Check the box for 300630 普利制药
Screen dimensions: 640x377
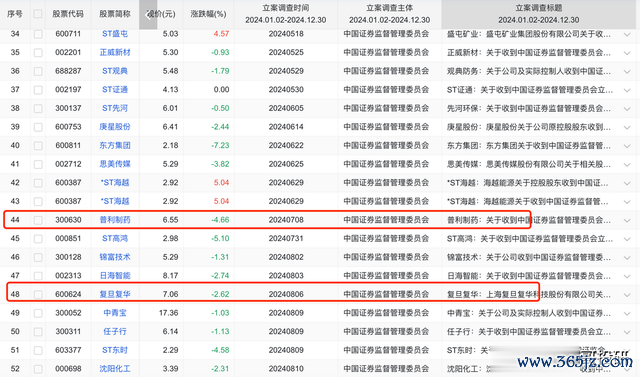(x=38, y=220)
